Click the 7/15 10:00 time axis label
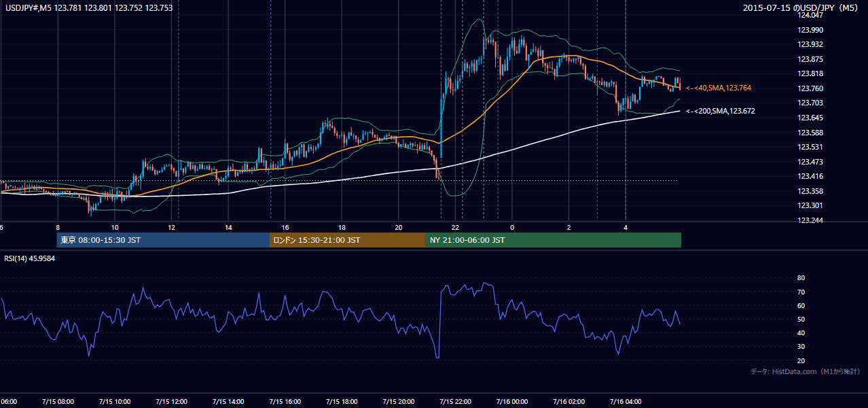The image size is (868, 408). (114, 402)
